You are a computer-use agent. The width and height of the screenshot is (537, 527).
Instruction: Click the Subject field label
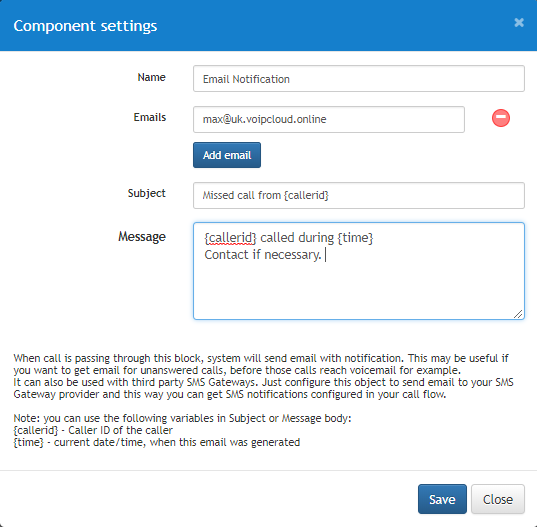147,193
